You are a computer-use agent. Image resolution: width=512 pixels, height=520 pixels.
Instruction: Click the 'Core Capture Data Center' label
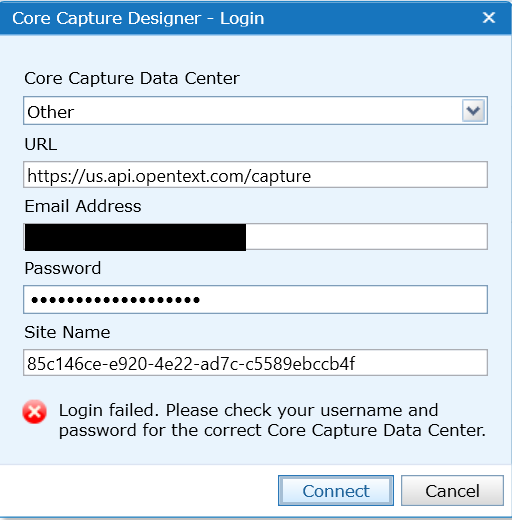[132, 79]
